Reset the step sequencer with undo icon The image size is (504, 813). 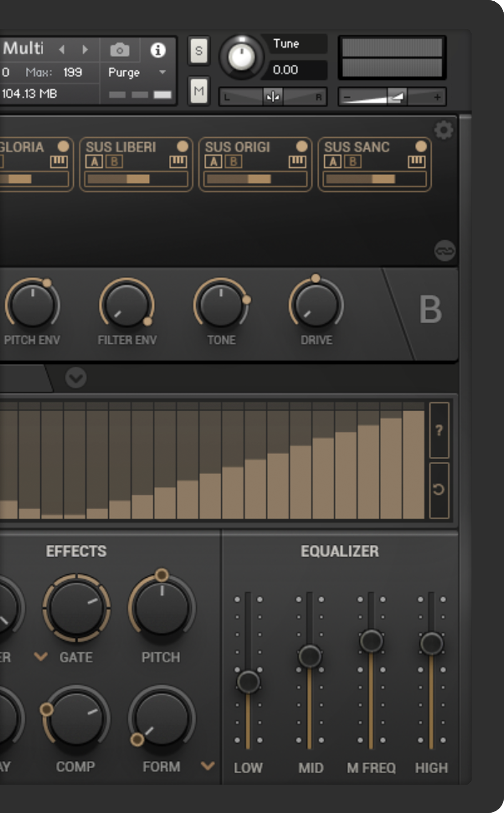point(439,490)
